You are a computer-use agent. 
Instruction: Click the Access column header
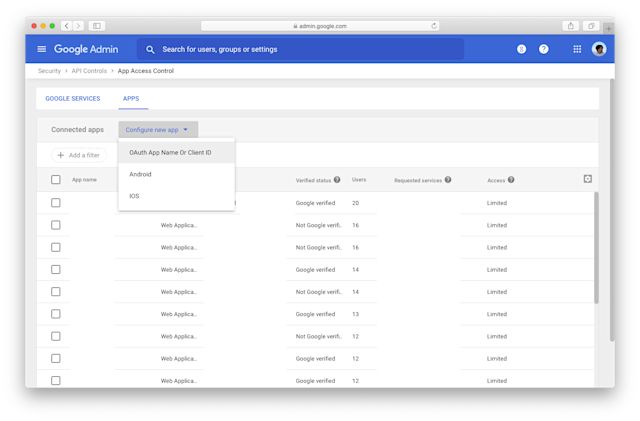496,180
